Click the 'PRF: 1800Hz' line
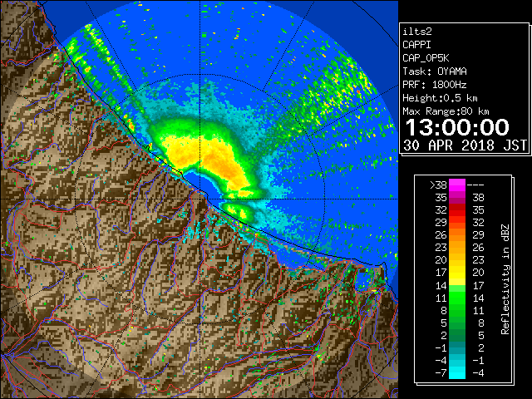Screen dimensions: 532x399 pos(435,85)
